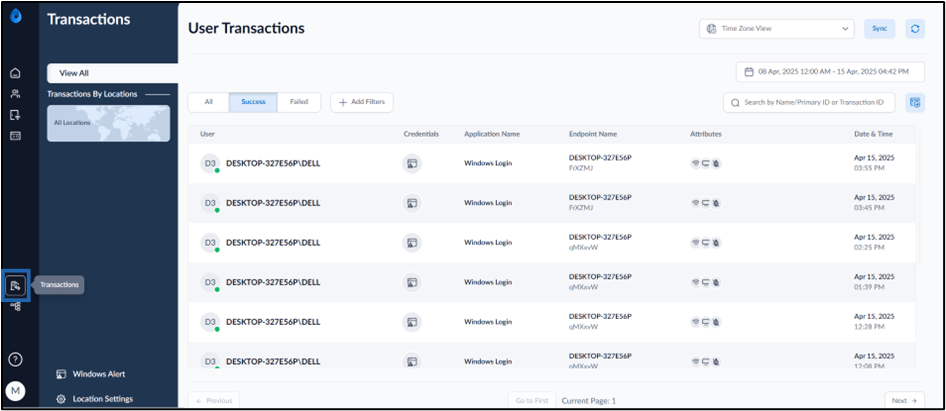Click the credentials icon on the 01:39 PM row
This screenshot has height=411, width=946.
coord(412,283)
